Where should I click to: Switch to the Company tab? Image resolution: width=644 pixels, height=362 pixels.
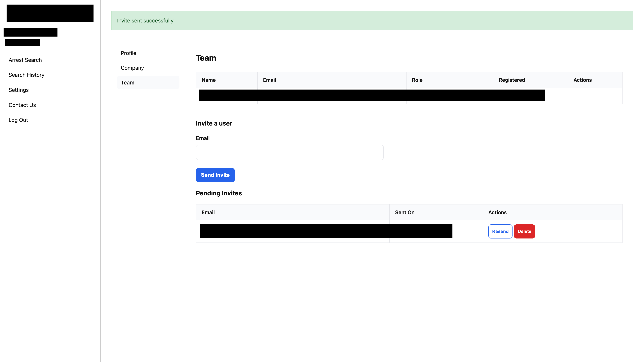click(132, 68)
